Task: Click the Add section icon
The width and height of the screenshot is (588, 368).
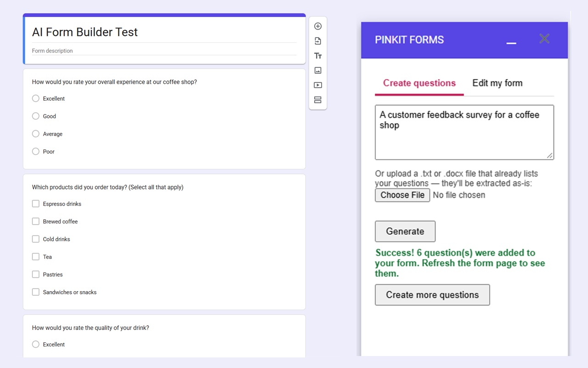Action: tap(318, 100)
